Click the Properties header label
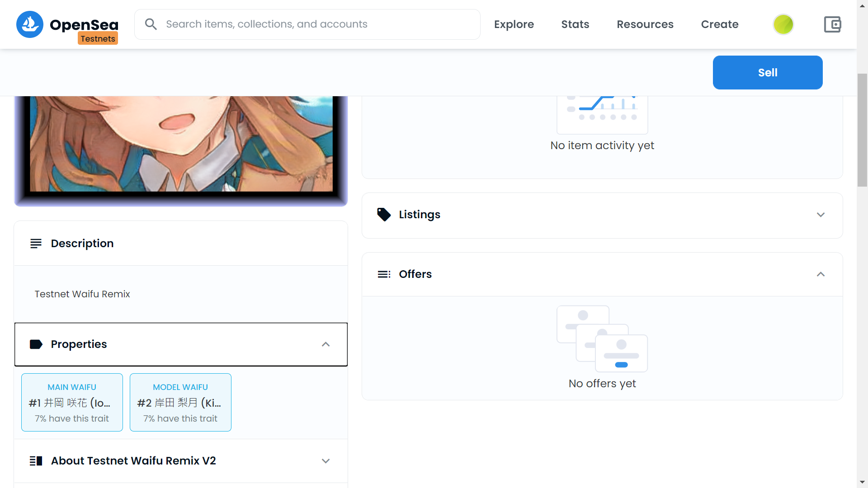 coord(79,344)
